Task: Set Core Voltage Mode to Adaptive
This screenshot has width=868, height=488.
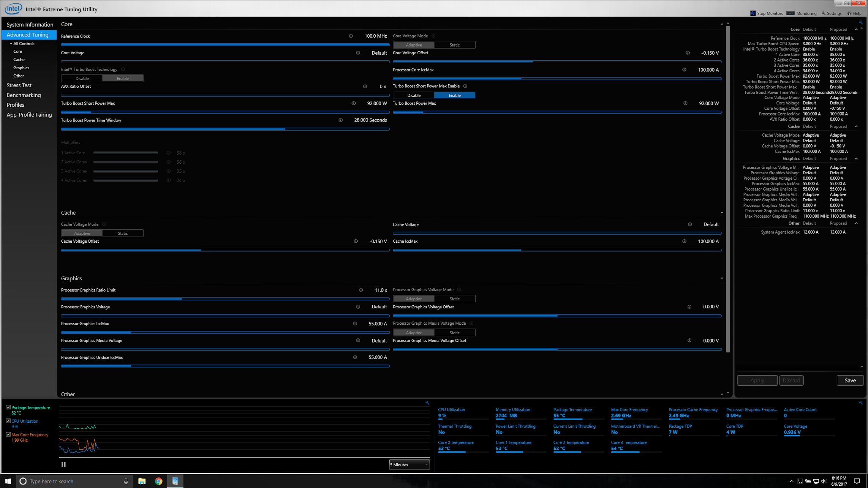Action: click(414, 45)
